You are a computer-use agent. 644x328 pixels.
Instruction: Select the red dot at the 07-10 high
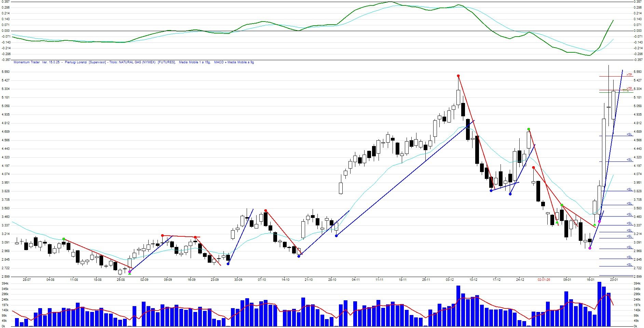tap(265, 211)
